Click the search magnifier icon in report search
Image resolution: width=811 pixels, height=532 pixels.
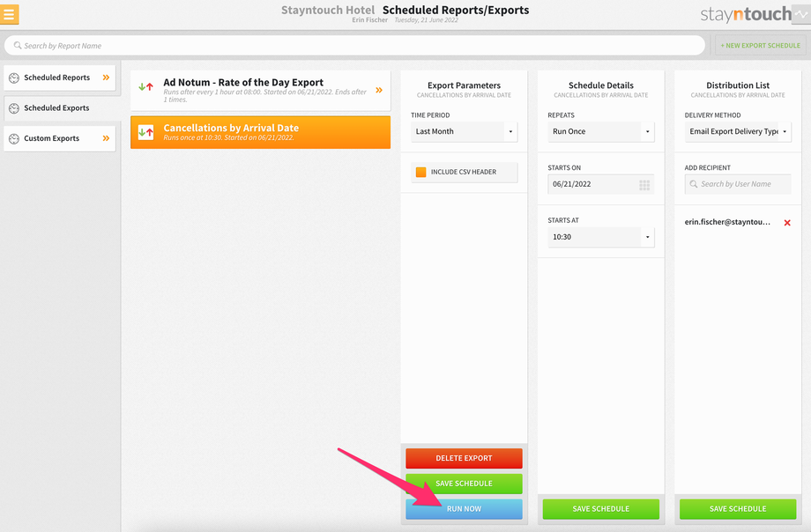click(18, 46)
